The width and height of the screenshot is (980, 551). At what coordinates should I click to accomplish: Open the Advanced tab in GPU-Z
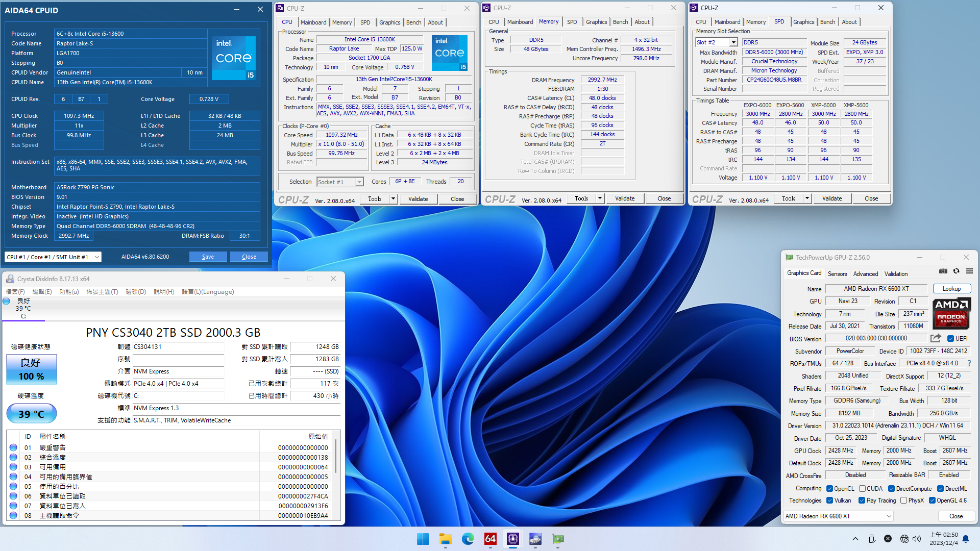click(x=866, y=274)
